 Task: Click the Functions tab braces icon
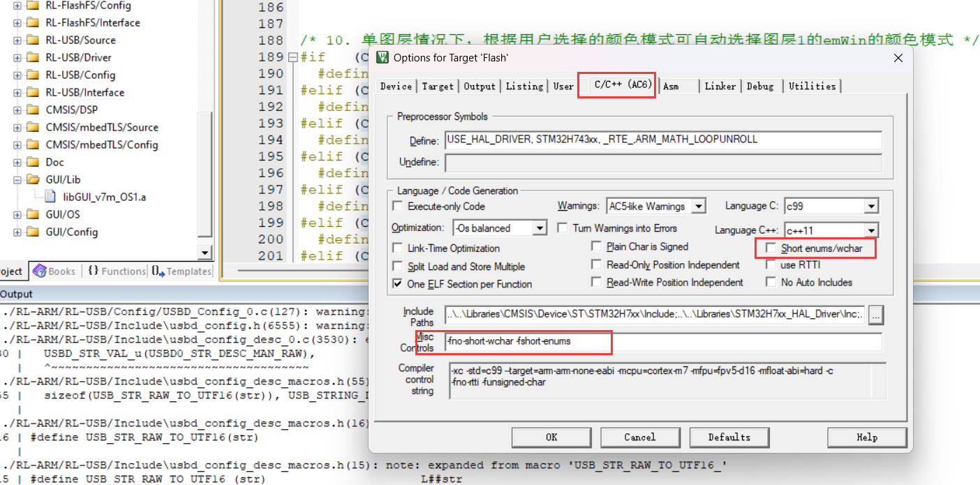[x=93, y=271]
